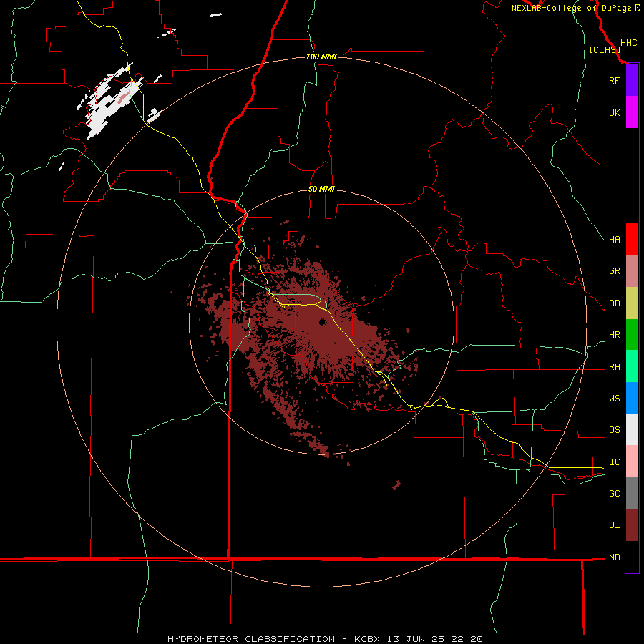Click the GR legend label
This screenshot has height=644, width=644.
614,271
